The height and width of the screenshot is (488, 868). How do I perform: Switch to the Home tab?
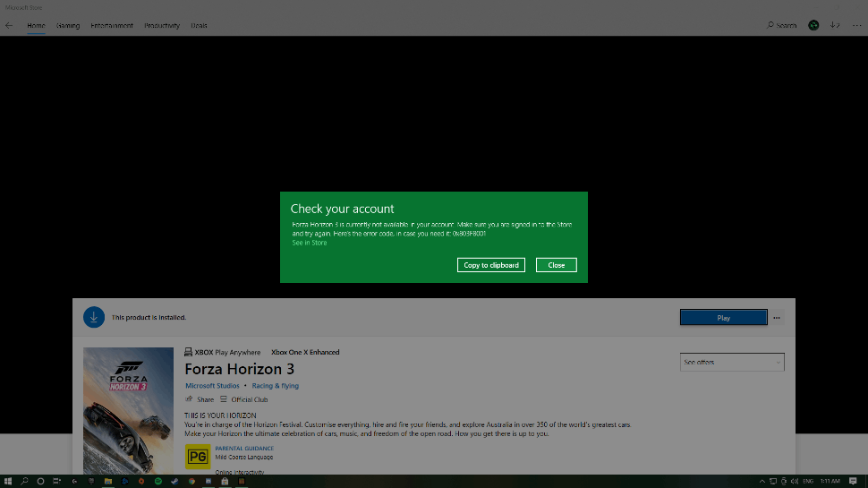tap(36, 25)
